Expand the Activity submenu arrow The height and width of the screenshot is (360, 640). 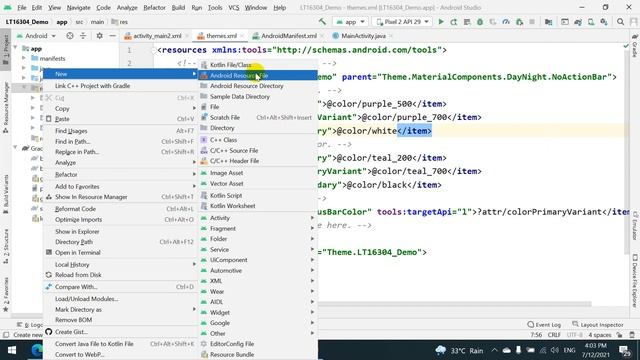click(x=312, y=218)
